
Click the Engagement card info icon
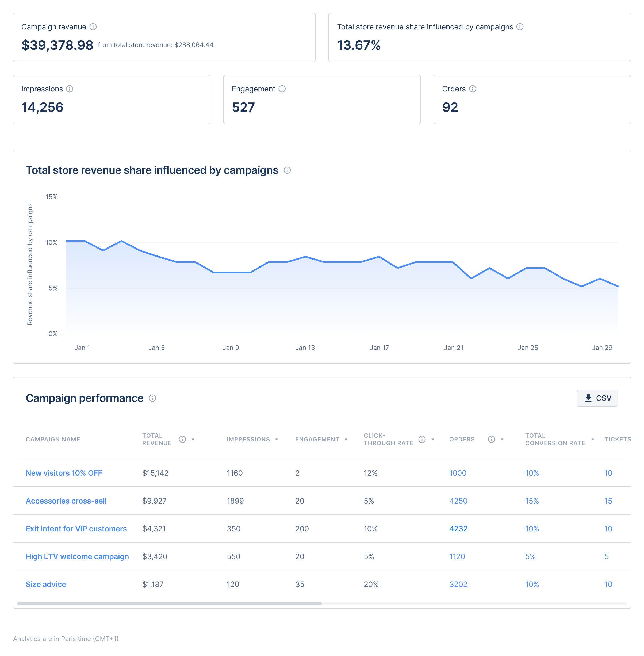[x=282, y=89]
